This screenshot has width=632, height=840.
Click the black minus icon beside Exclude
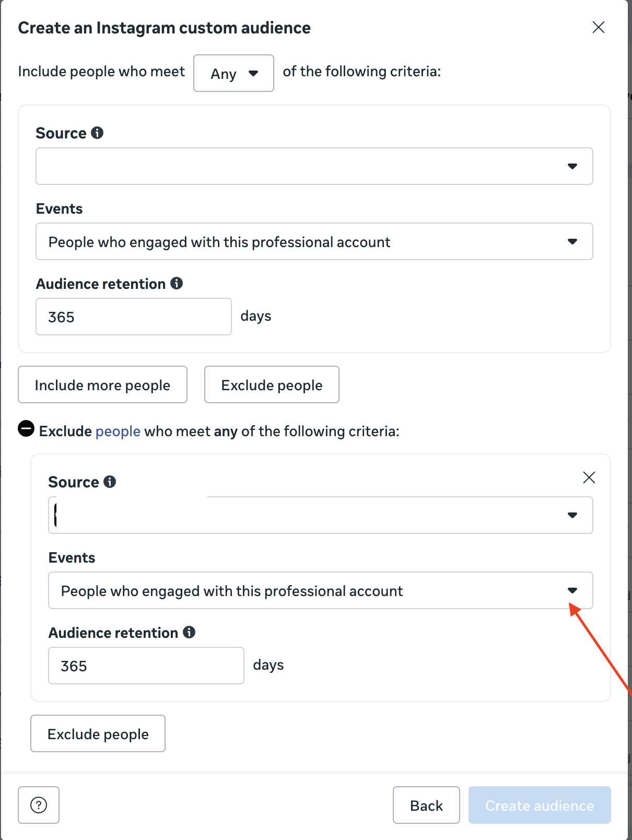[26, 429]
